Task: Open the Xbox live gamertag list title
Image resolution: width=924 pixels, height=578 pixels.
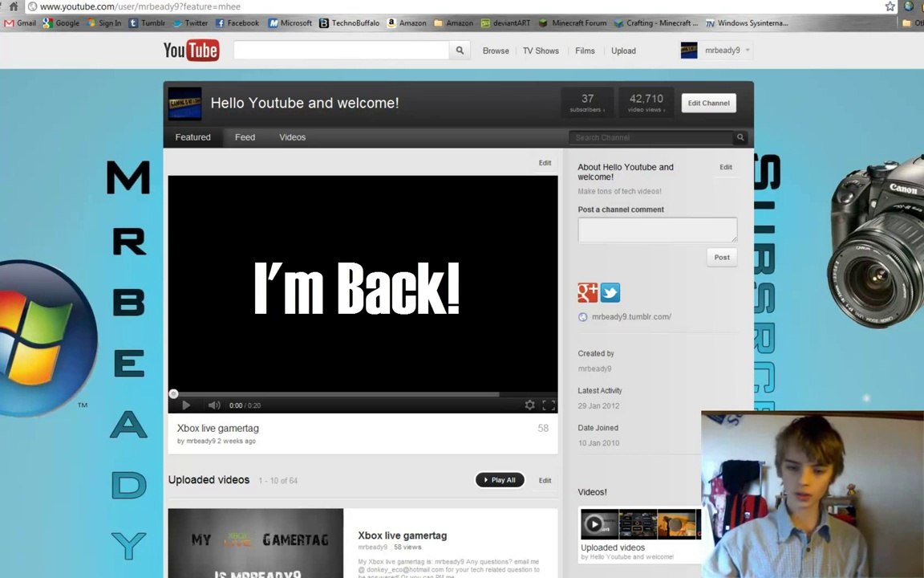Action: tap(403, 535)
